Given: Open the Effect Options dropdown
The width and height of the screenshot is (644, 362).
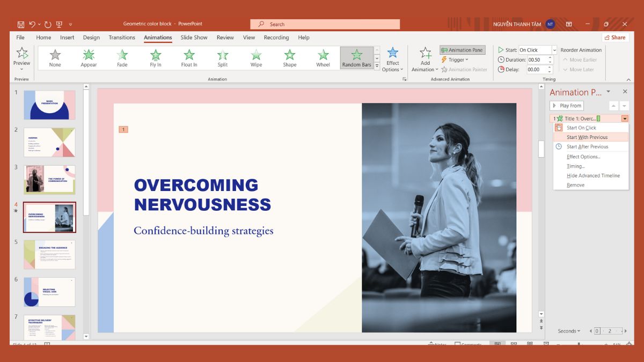Looking at the screenshot, I should click(393, 59).
